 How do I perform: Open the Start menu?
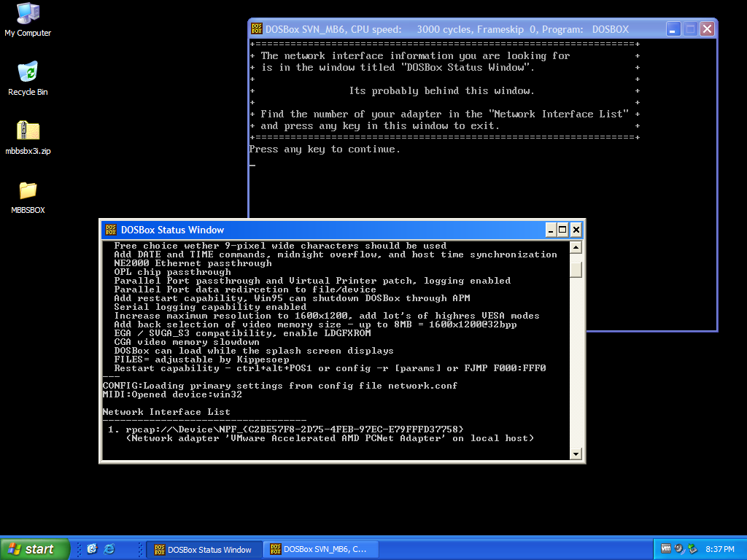coord(35,549)
